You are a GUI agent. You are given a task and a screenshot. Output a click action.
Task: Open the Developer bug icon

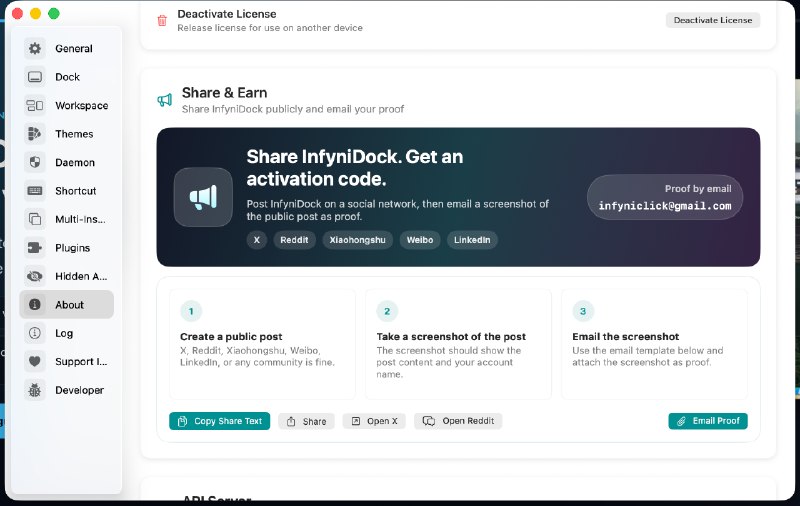(35, 390)
